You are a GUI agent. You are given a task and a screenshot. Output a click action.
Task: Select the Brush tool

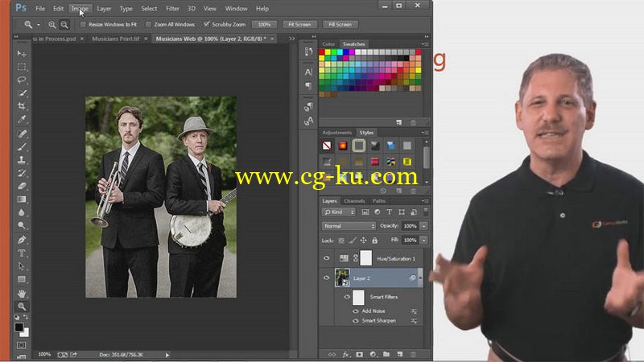(x=22, y=146)
